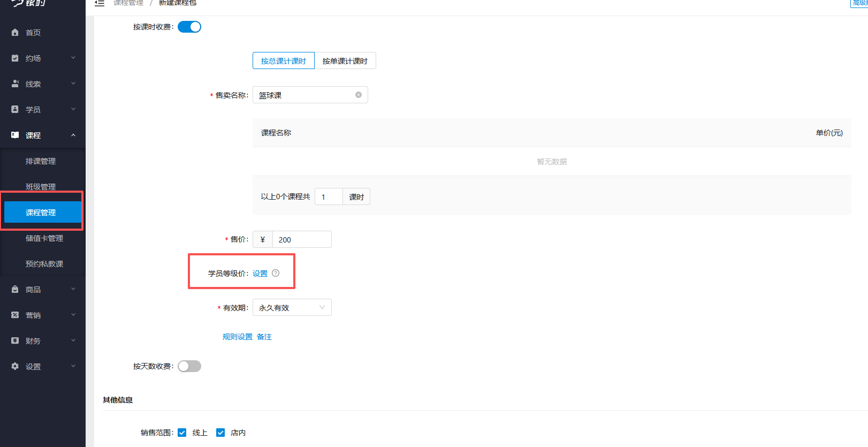
Task: Click the 暂无数据 empty table text
Action: click(552, 162)
